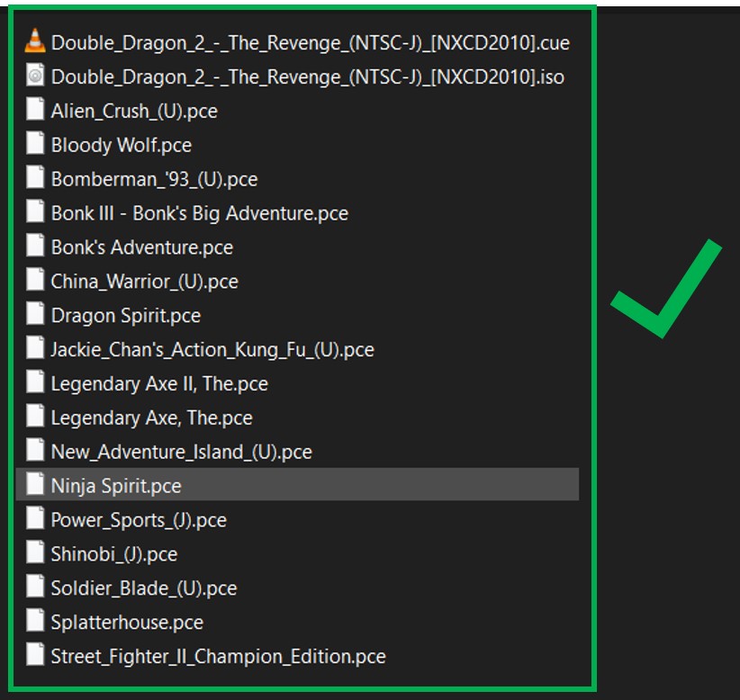This screenshot has width=740, height=700.
Task: Select the Double_Dragon_2 .cue file name
Action: [x=310, y=42]
